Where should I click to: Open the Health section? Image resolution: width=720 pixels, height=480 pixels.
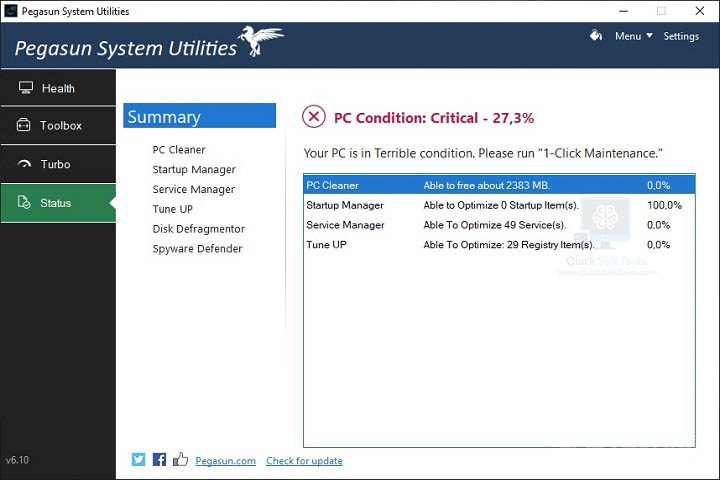[58, 88]
